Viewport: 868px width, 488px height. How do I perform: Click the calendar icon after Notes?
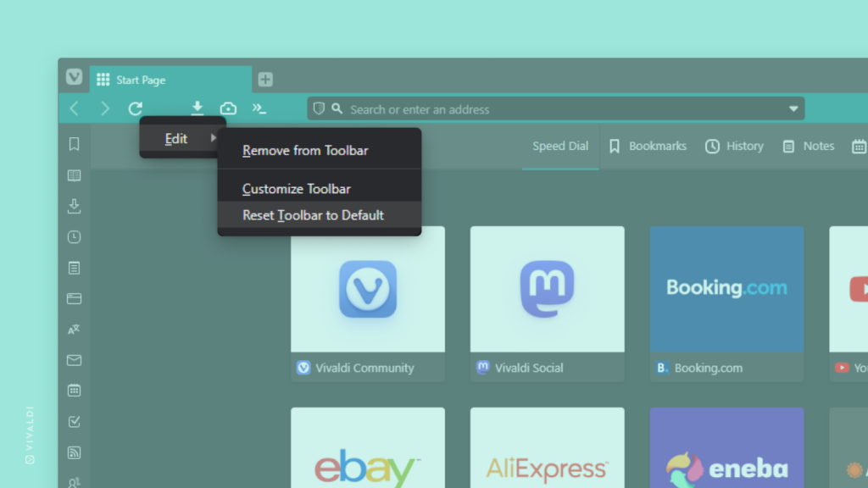click(859, 147)
